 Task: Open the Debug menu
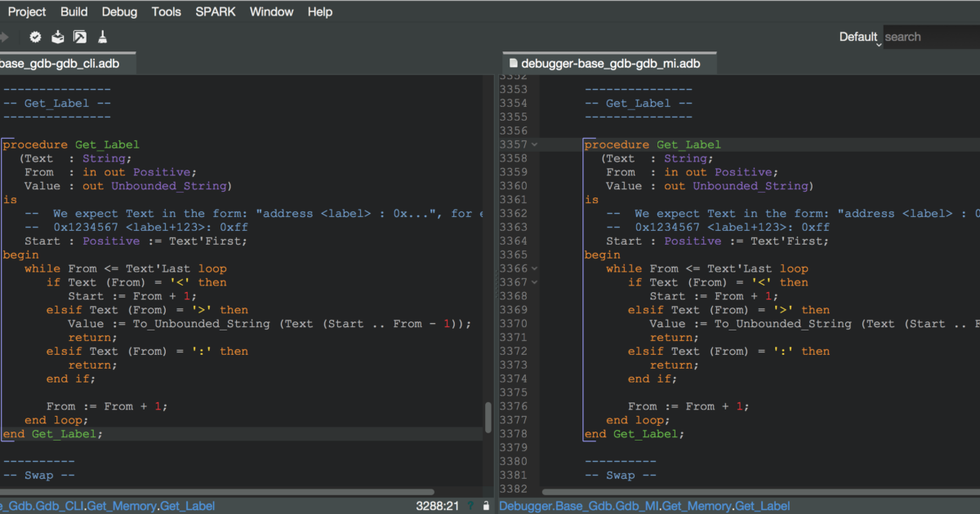119,11
